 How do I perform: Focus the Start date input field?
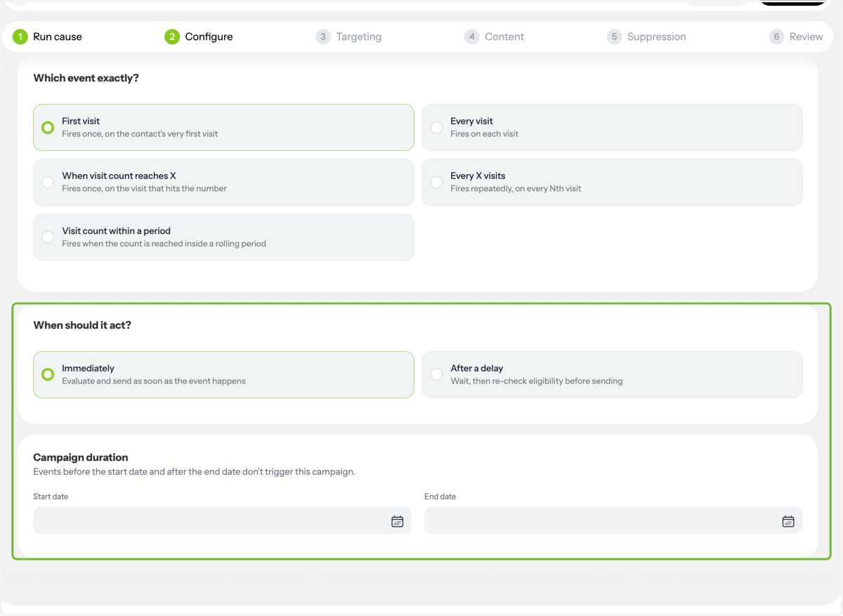click(222, 520)
